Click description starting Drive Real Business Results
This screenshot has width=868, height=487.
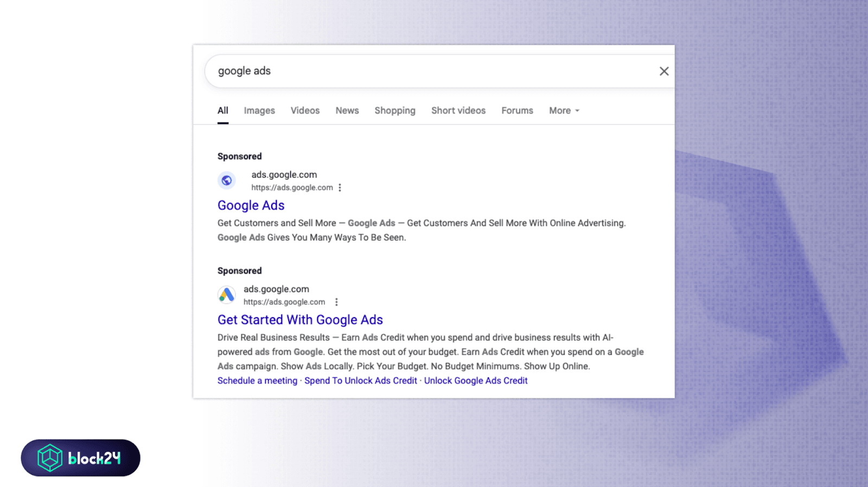431,352
